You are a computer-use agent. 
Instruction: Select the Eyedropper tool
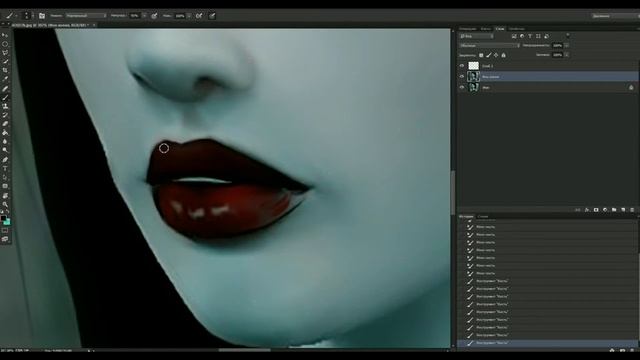[5, 79]
